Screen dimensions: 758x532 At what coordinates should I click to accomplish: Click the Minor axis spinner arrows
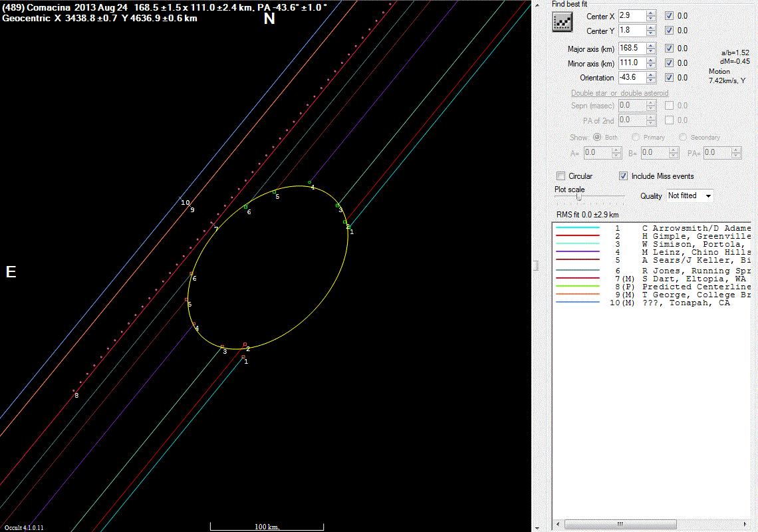[x=651, y=63]
